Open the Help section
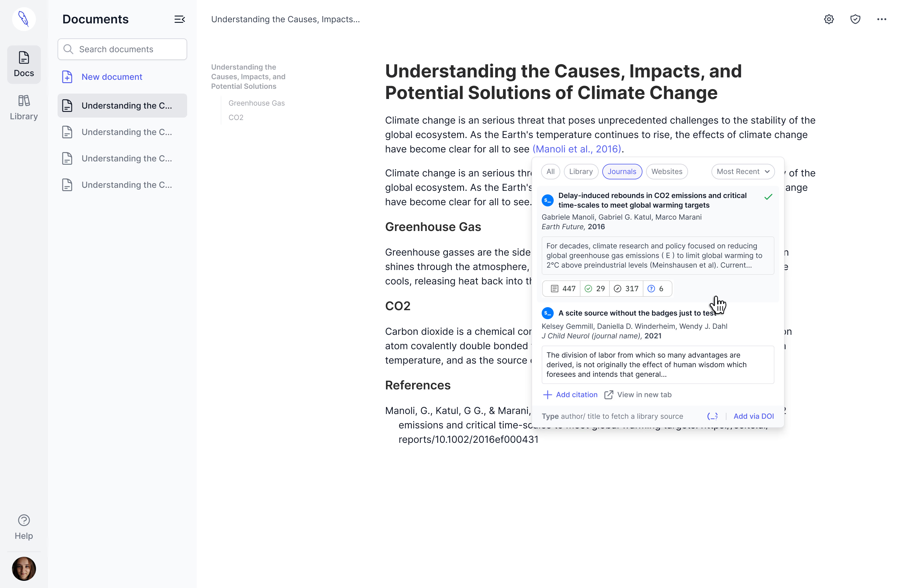 (24, 527)
